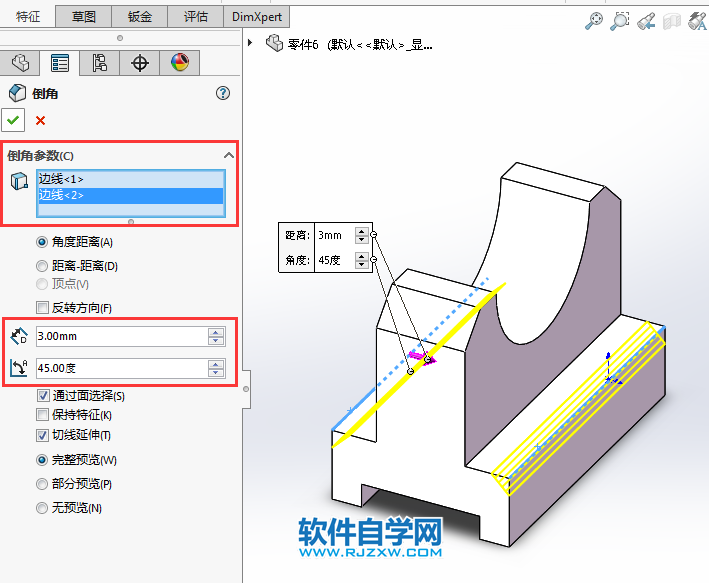Image resolution: width=709 pixels, height=583 pixels.
Task: Switch to the PropertyManager tab icon
Action: [60, 63]
